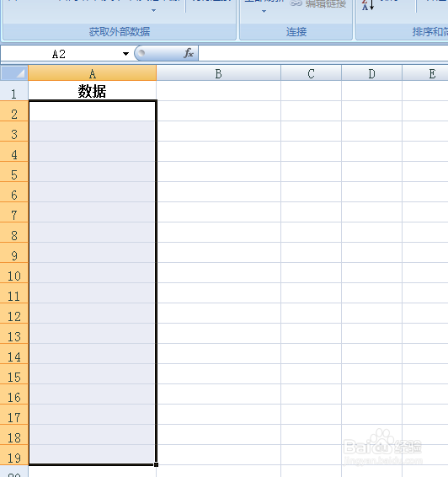The width and height of the screenshot is (448, 477).
Task: Select row 3 header
Action: point(14,131)
